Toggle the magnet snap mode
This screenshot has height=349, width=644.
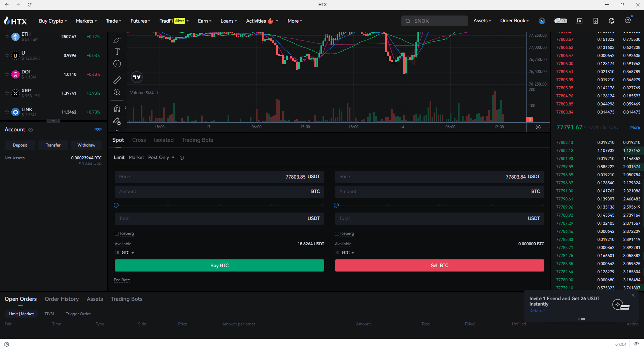tap(117, 108)
